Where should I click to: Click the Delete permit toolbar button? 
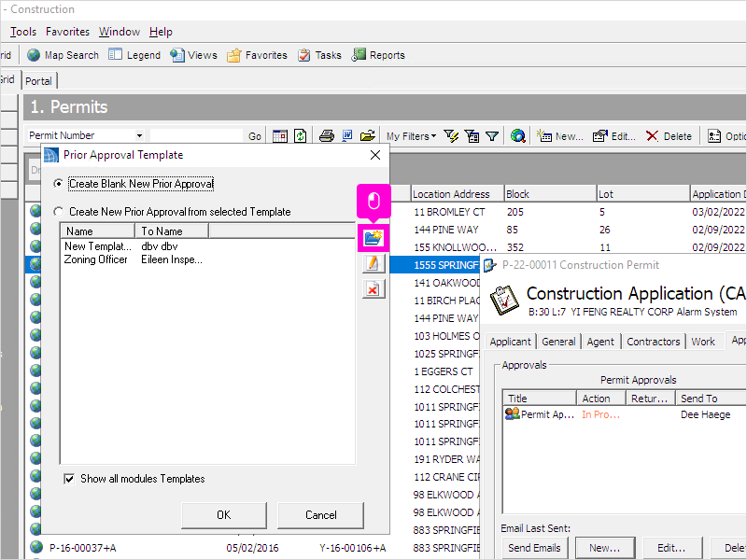(669, 136)
